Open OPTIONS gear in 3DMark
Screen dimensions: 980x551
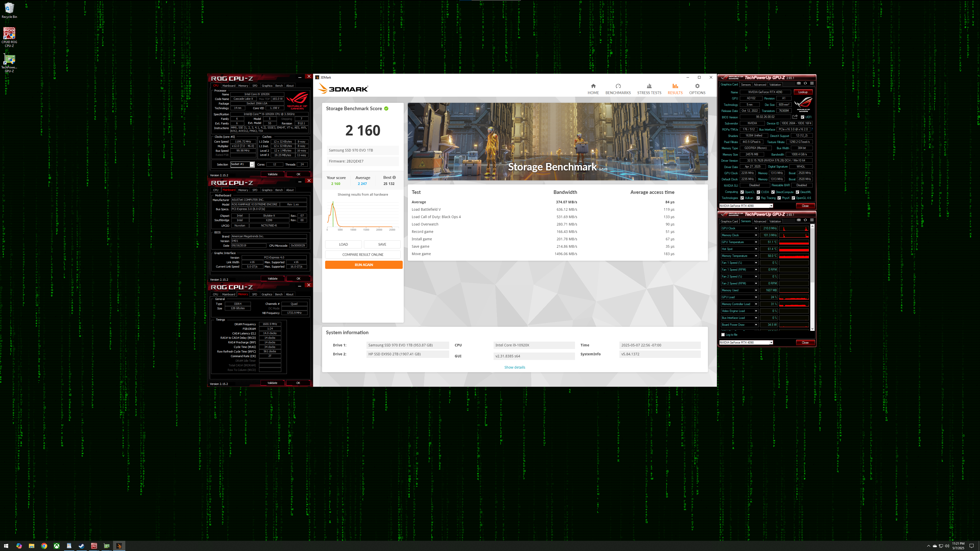[x=697, y=89]
